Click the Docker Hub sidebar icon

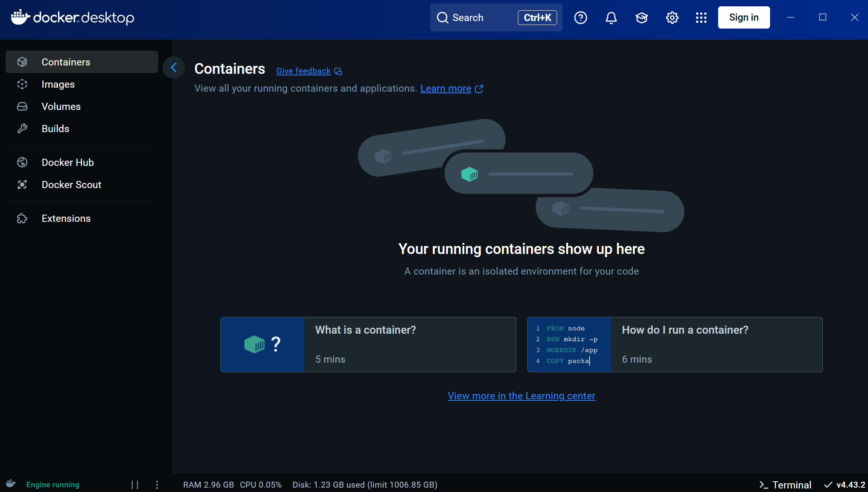point(22,162)
